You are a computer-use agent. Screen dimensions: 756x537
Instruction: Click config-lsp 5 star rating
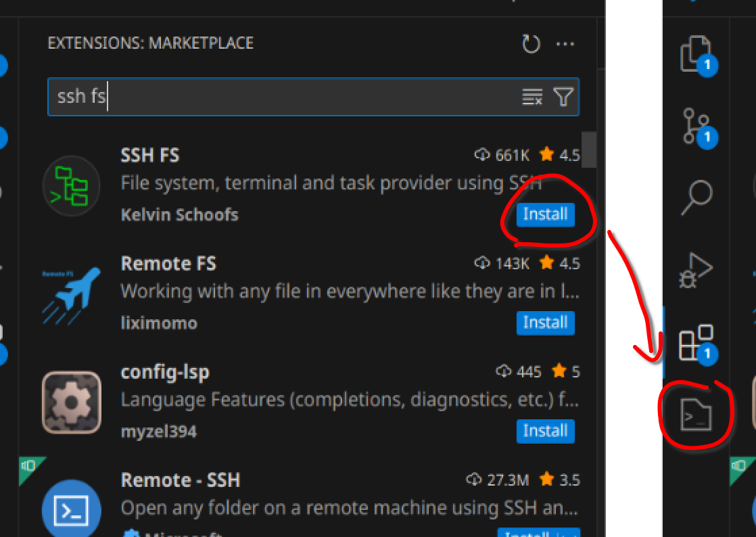pyautogui.click(x=566, y=372)
